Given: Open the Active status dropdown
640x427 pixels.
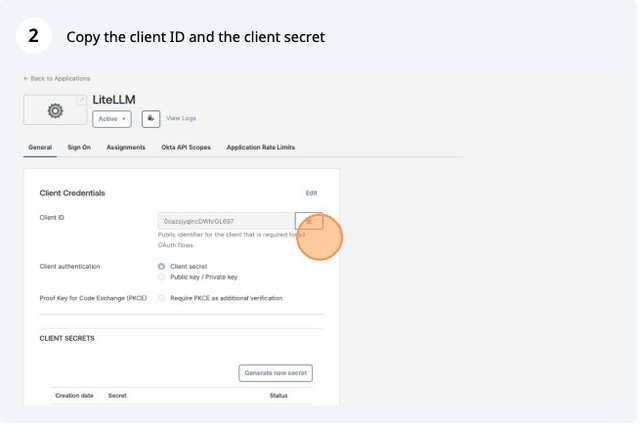Looking at the screenshot, I should (112, 119).
